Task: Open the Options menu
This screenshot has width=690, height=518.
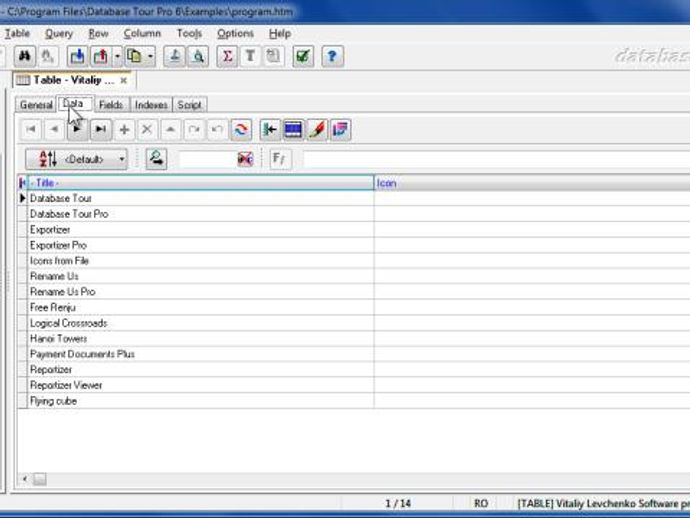Action: pos(235,33)
